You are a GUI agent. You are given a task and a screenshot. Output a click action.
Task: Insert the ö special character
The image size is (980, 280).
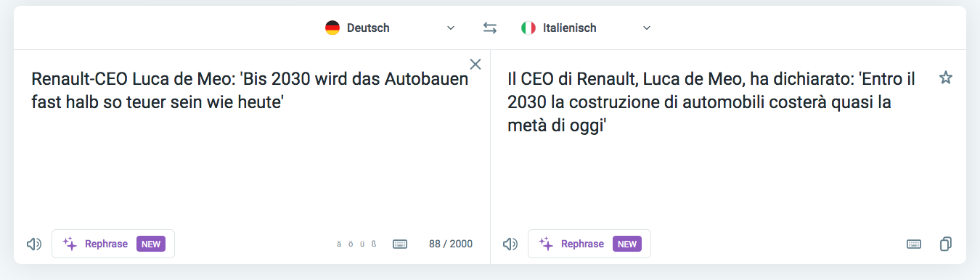tap(351, 244)
